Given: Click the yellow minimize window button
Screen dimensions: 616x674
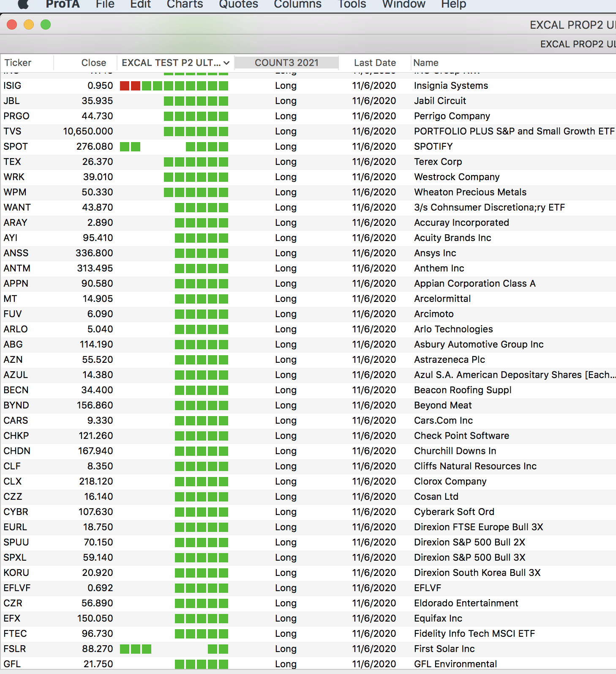Looking at the screenshot, I should [x=29, y=25].
